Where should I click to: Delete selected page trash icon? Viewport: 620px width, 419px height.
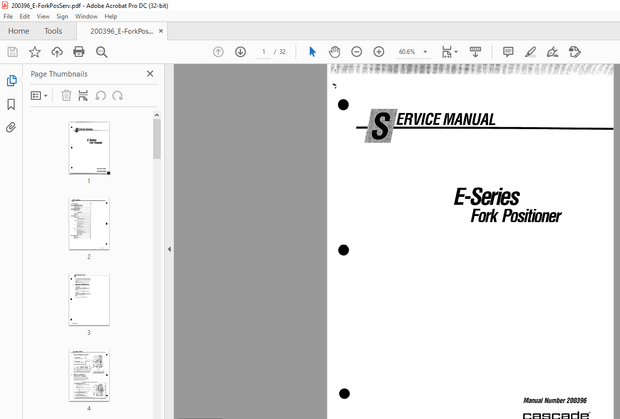click(66, 96)
